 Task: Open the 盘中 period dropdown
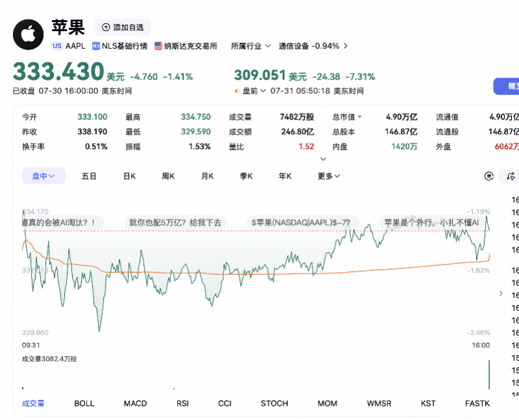point(43,176)
